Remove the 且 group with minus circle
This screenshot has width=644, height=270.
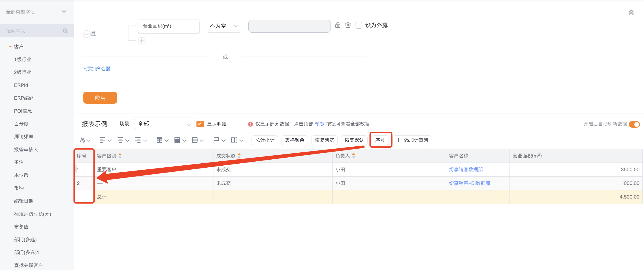[87, 34]
